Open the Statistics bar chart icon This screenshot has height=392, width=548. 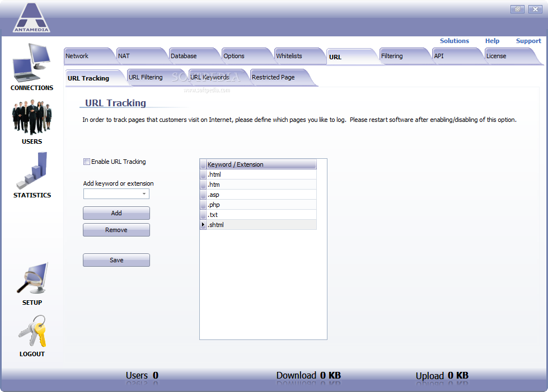click(x=32, y=171)
